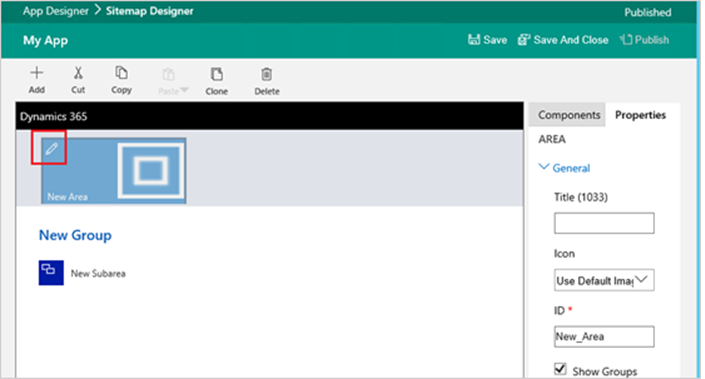Click the Clone toolbar icon
This screenshot has width=705, height=379.
point(217,74)
